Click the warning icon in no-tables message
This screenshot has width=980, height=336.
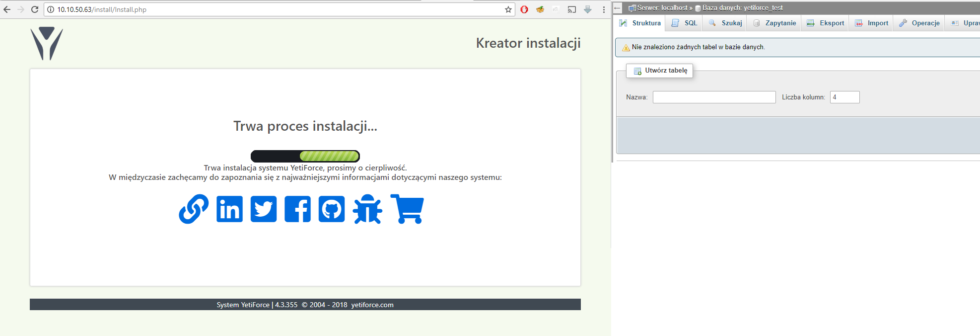pyautogui.click(x=626, y=47)
